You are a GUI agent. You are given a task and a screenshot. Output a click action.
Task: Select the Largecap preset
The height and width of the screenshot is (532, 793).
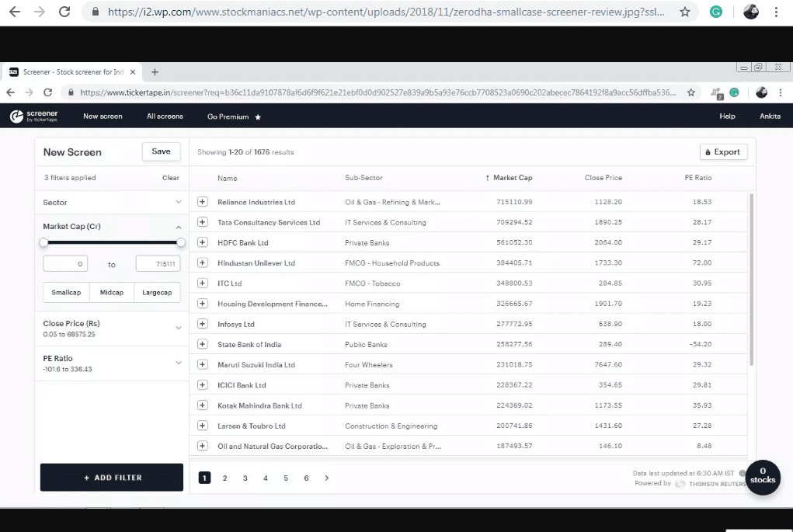pyautogui.click(x=158, y=292)
